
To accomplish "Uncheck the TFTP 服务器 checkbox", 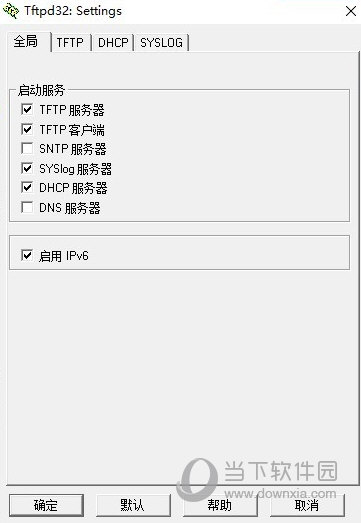I will (27, 109).
